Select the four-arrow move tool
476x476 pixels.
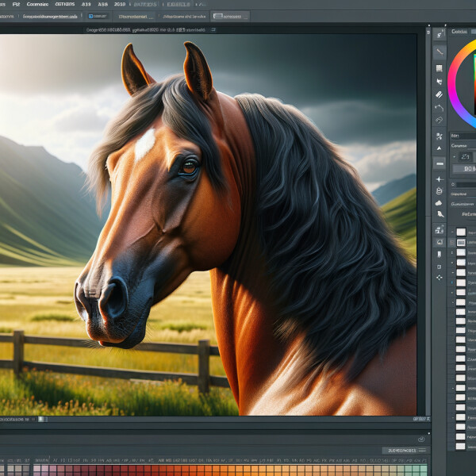pos(439,278)
